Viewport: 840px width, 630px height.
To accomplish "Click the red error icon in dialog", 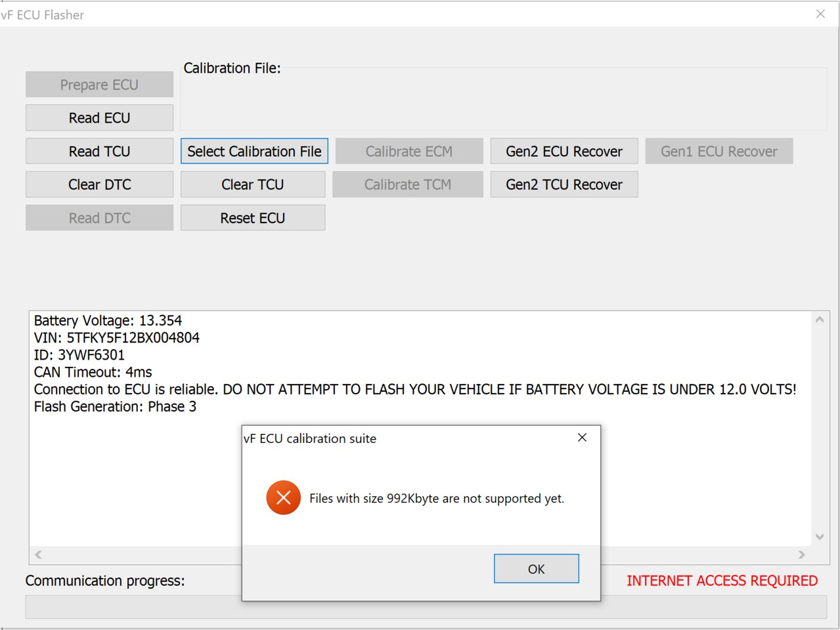I will pyautogui.click(x=283, y=497).
